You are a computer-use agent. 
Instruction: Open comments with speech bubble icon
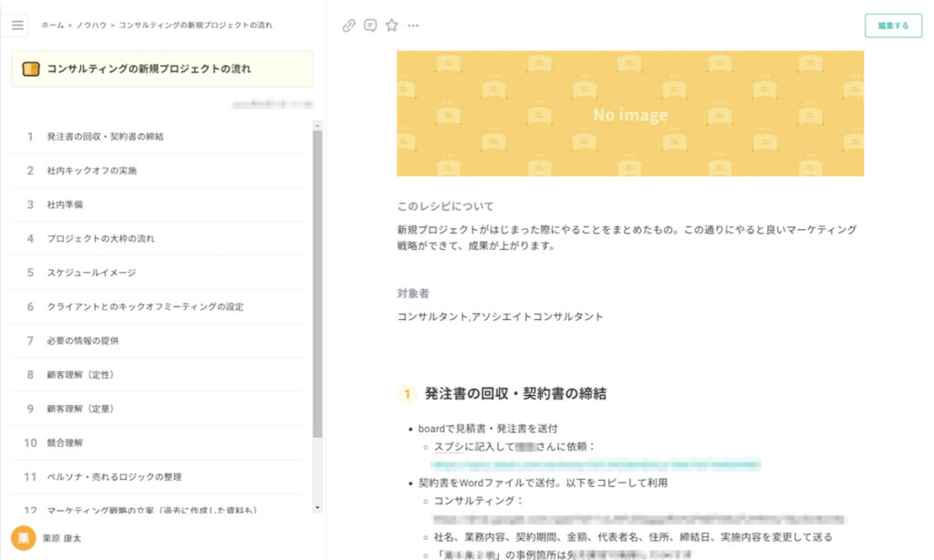click(370, 25)
